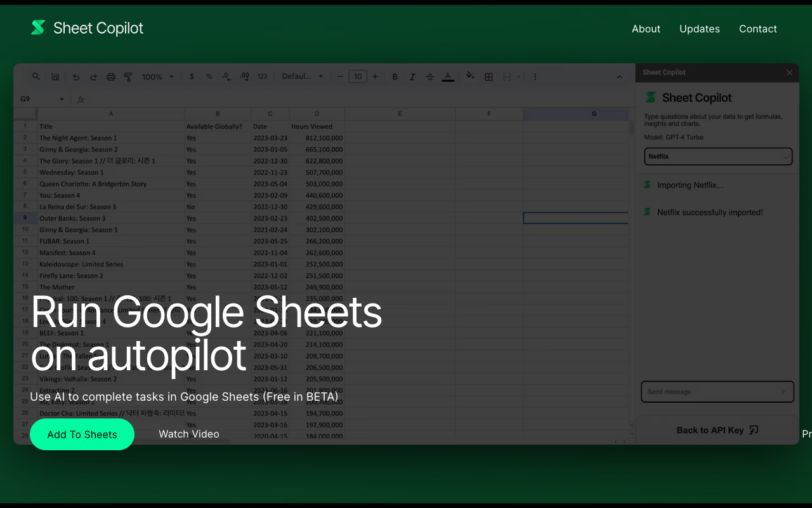The height and width of the screenshot is (508, 812).
Task: Select the paint format roller icon
Action: tap(128, 77)
